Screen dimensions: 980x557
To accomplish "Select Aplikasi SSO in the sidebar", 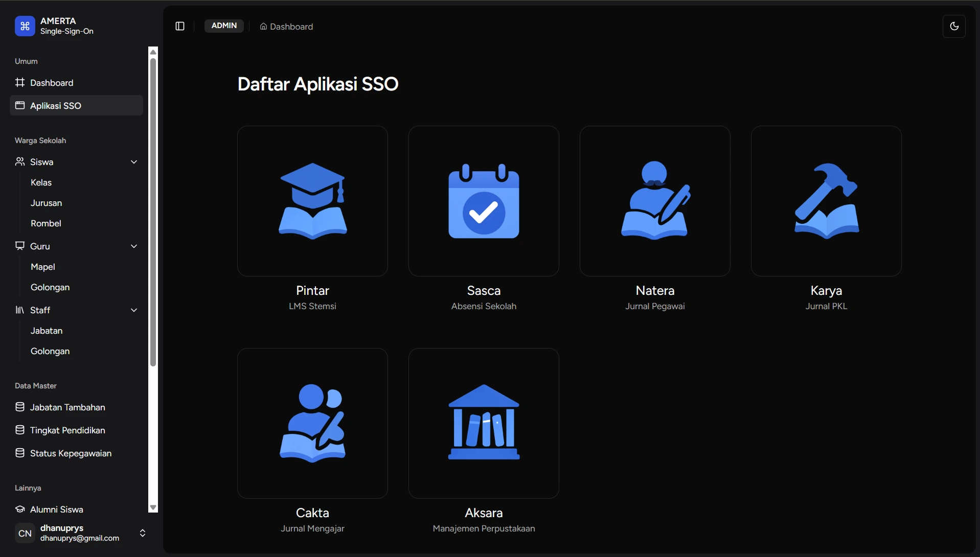I will pyautogui.click(x=55, y=105).
